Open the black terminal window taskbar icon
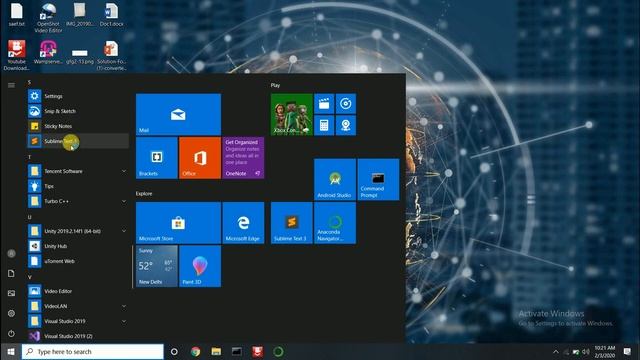This screenshot has height=360, width=640. (x=237, y=351)
